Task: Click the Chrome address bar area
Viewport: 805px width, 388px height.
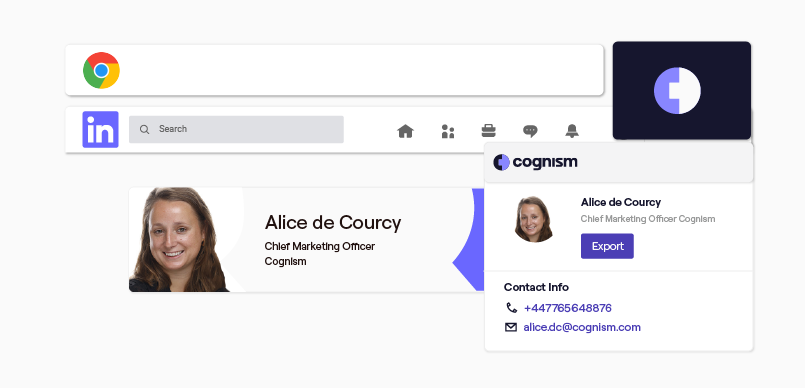Action: click(334, 70)
